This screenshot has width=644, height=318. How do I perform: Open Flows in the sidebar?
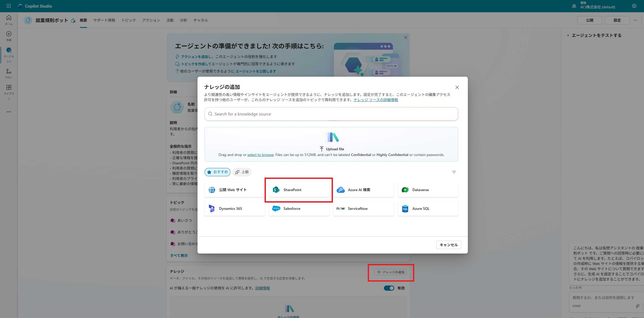(9, 74)
